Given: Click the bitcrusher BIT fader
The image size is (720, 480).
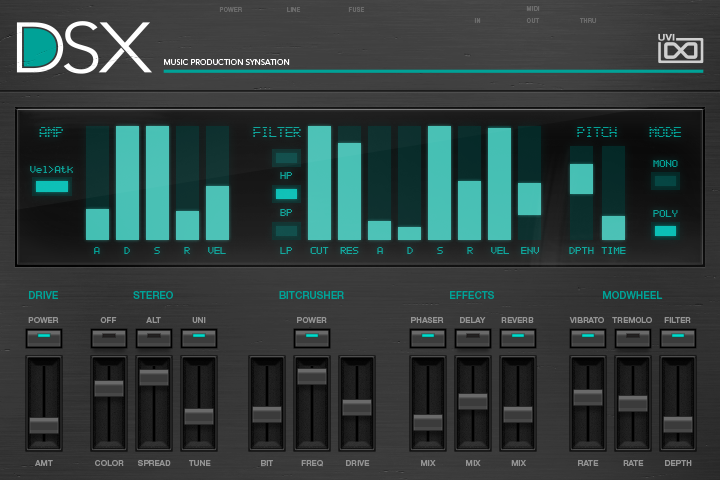Looking at the screenshot, I should [267, 414].
